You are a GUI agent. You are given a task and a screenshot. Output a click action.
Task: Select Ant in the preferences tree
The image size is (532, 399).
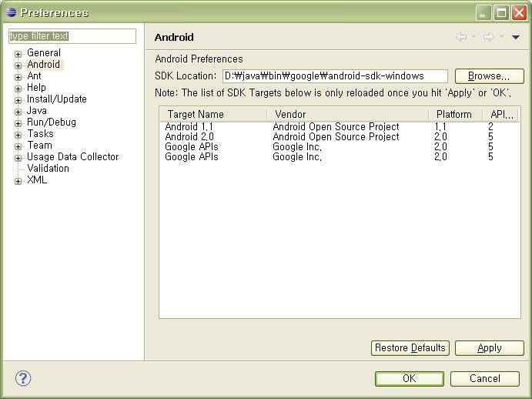click(x=35, y=75)
